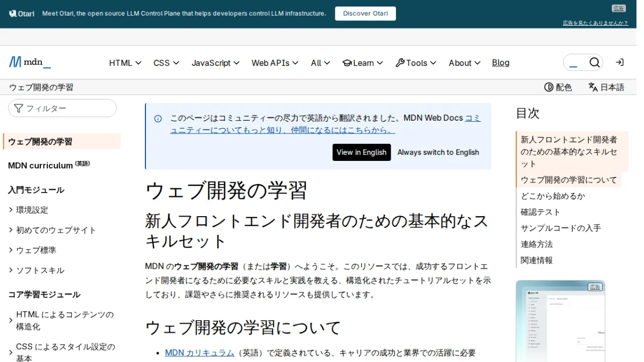Open the All menu
Screen dimensions: 644x362
pos(320,63)
